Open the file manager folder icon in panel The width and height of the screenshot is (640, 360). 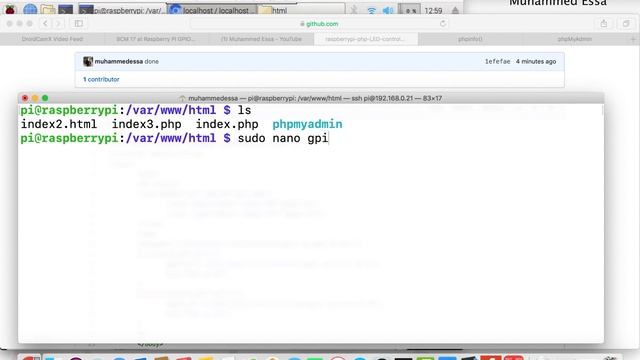48,10
